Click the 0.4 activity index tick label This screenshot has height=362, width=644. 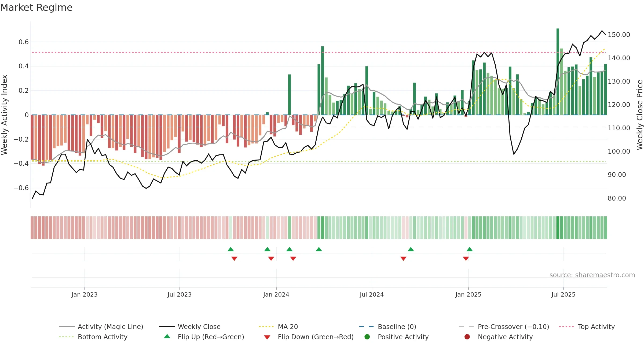tap(24, 66)
